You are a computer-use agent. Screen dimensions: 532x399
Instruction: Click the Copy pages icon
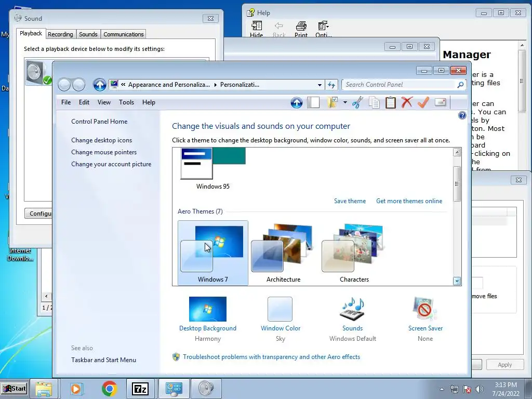374,102
